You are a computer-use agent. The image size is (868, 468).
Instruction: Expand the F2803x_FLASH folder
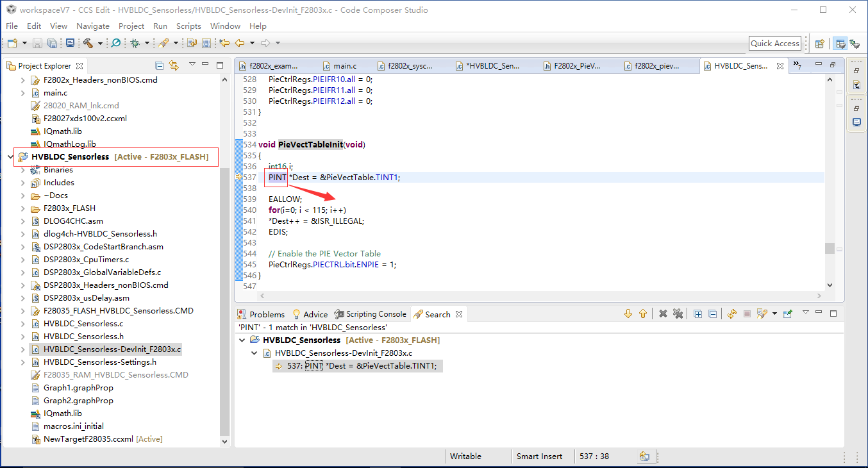coord(22,208)
